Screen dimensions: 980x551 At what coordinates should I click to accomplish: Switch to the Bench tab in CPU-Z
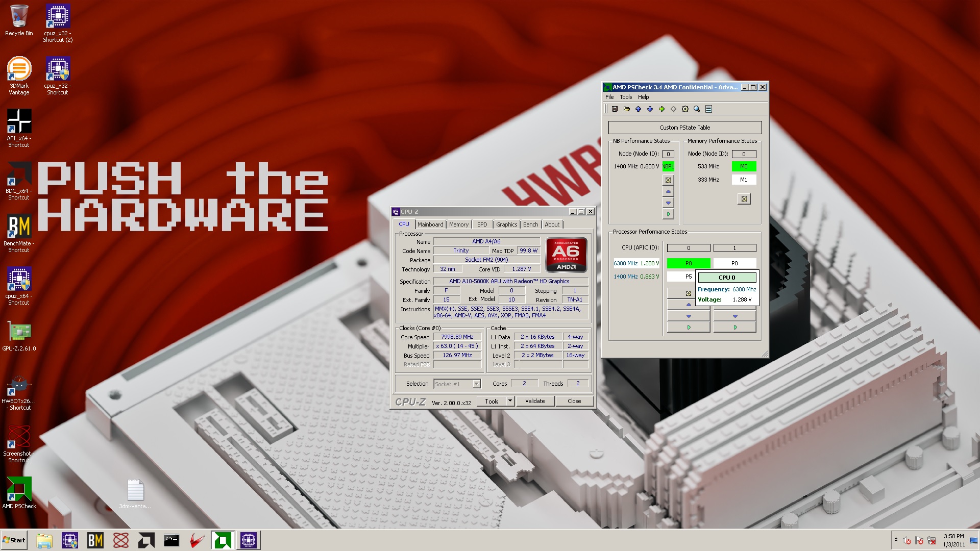click(x=531, y=224)
